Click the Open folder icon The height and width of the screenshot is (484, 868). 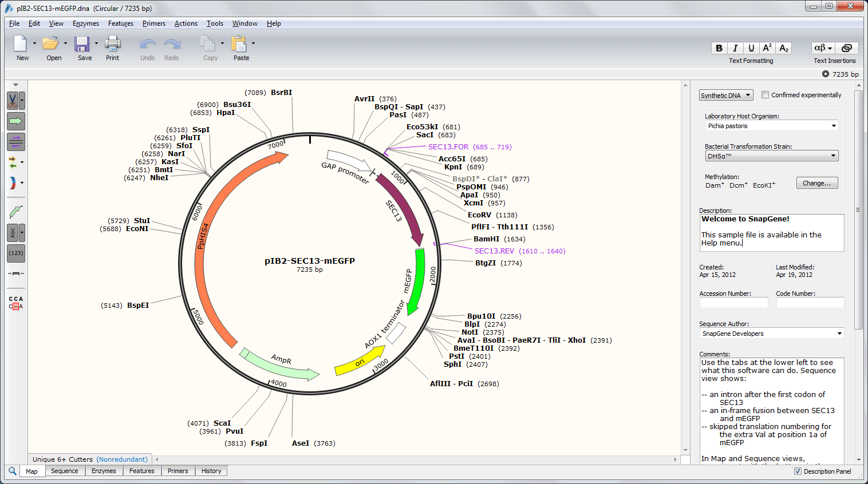pos(51,43)
